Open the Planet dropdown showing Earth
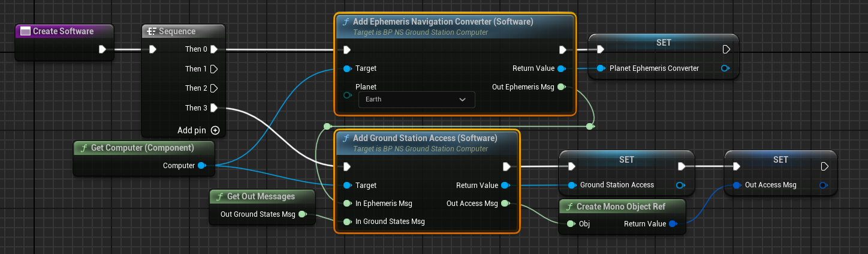Image resolution: width=868 pixels, height=254 pixels. (416, 99)
